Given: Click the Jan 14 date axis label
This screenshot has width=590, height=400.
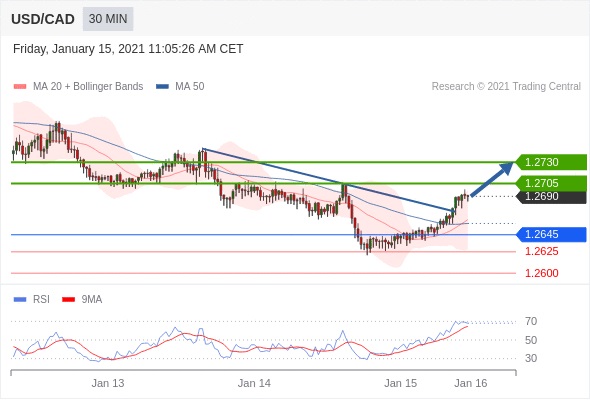Looking at the screenshot, I should pyautogui.click(x=254, y=383).
